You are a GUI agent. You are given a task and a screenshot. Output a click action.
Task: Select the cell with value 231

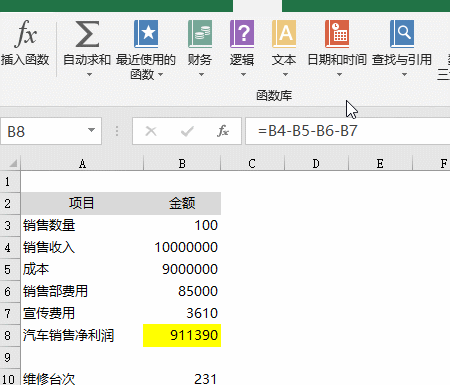point(182,377)
